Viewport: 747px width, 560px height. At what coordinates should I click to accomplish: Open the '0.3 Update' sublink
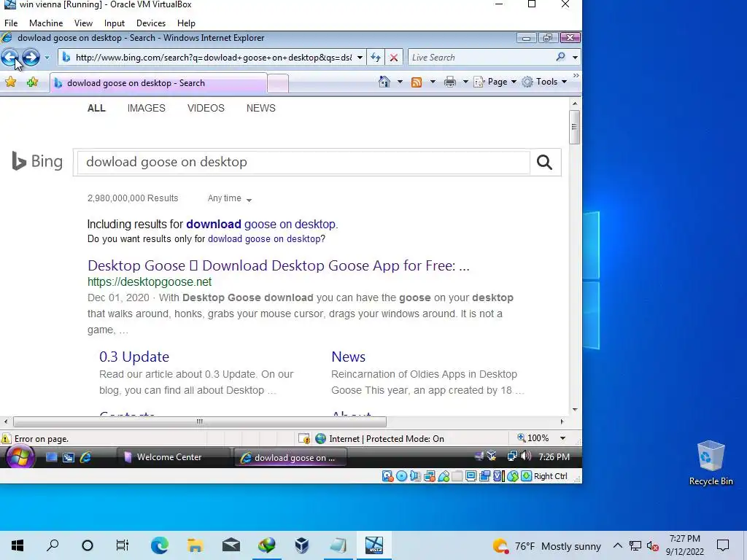point(134,357)
